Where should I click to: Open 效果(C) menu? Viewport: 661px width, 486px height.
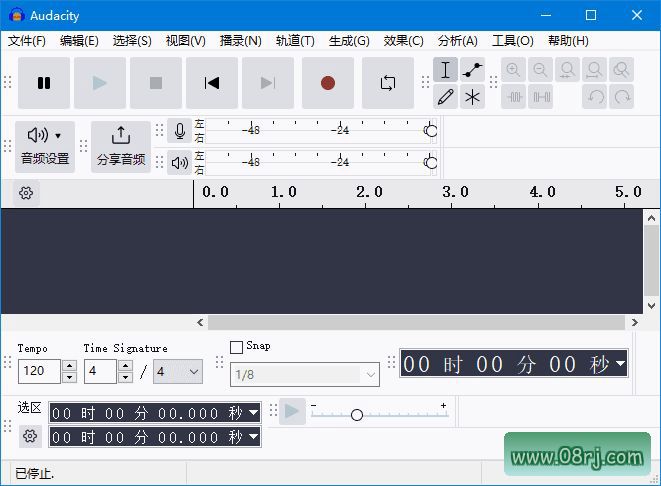click(x=403, y=41)
